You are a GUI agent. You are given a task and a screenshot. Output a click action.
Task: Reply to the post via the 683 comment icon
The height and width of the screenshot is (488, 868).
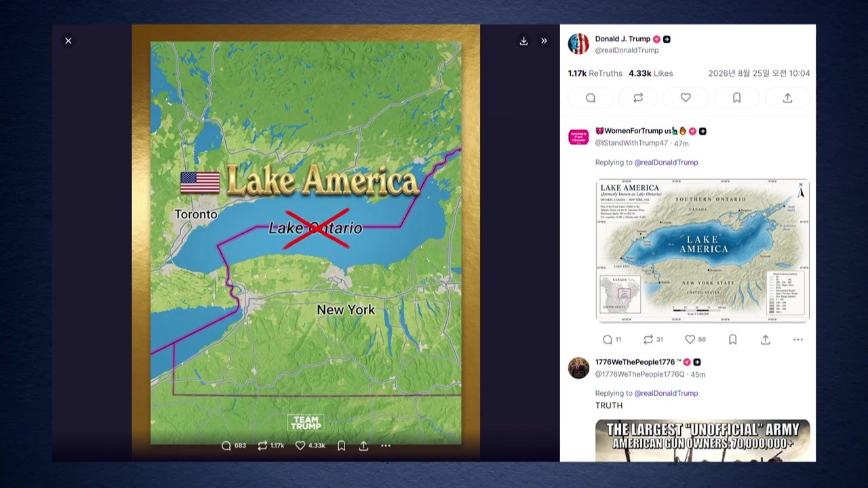(234, 445)
